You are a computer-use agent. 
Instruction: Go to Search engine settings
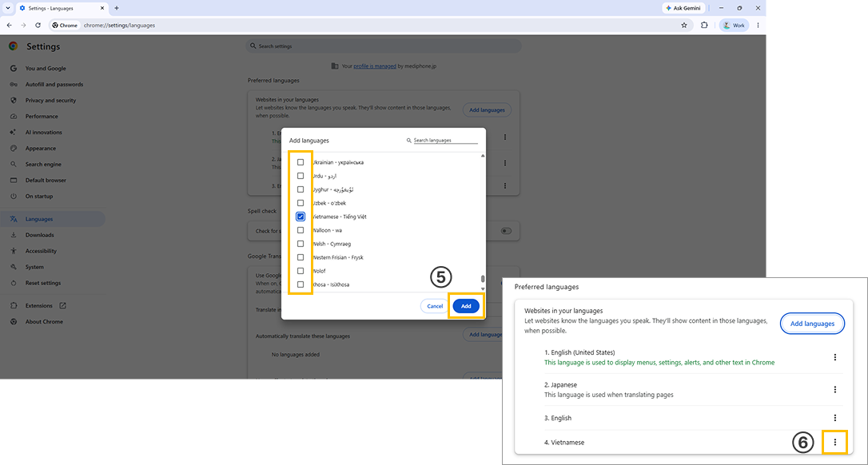tap(43, 165)
